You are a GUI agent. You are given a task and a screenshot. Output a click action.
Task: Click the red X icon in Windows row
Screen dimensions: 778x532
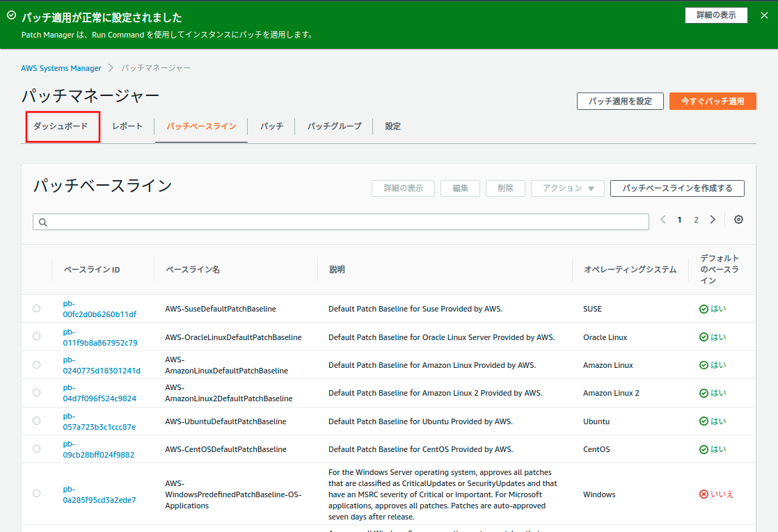point(704,494)
